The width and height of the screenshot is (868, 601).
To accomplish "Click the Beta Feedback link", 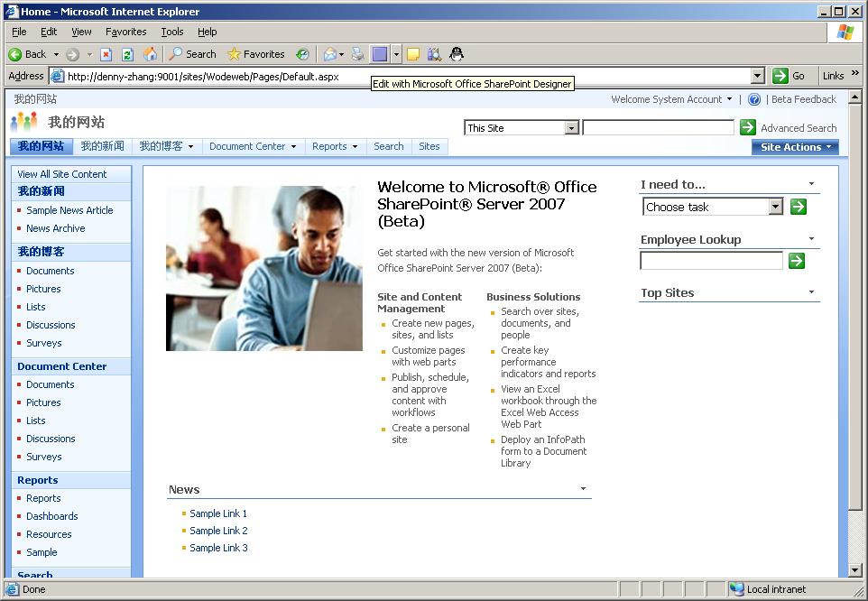I will (x=804, y=99).
